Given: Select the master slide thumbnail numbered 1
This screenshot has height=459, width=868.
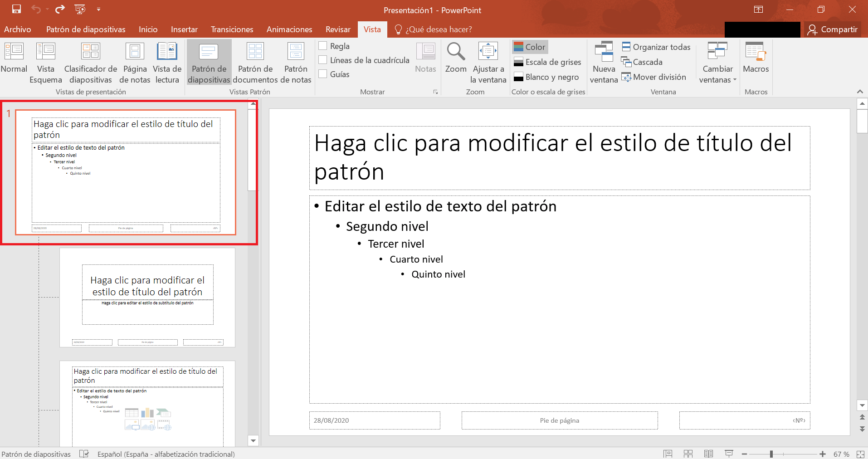Looking at the screenshot, I should tap(126, 172).
